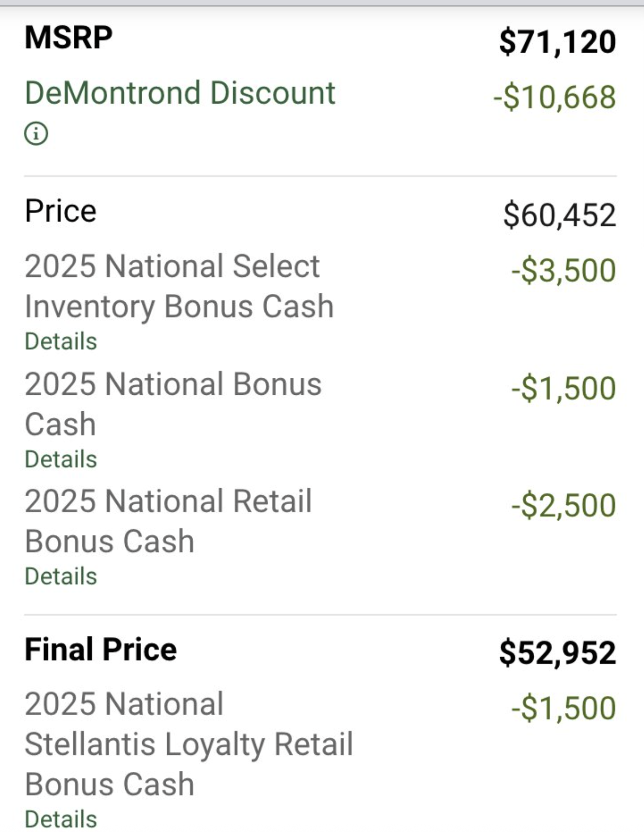Click the -$2,500 retail bonus amount

[563, 506]
